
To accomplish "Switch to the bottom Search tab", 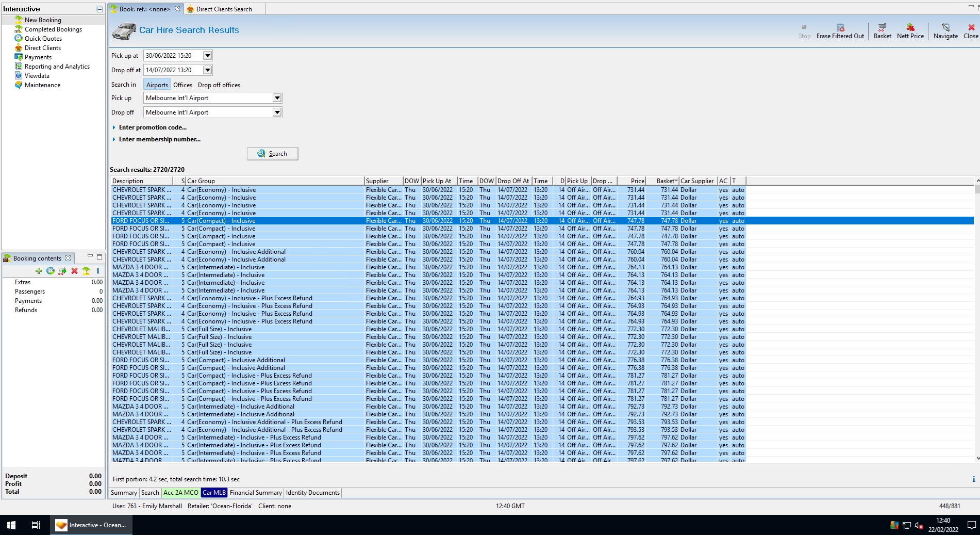I will pos(150,493).
